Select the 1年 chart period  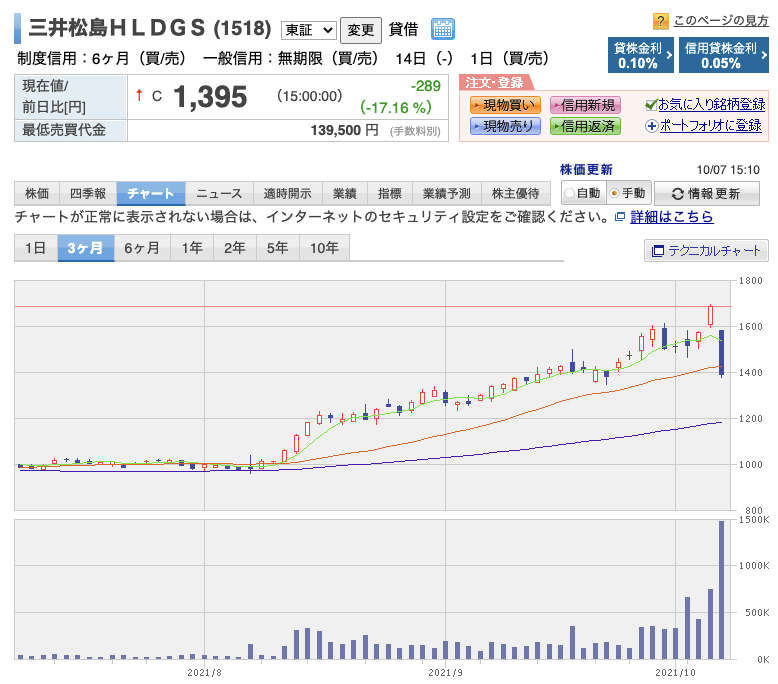click(x=192, y=248)
